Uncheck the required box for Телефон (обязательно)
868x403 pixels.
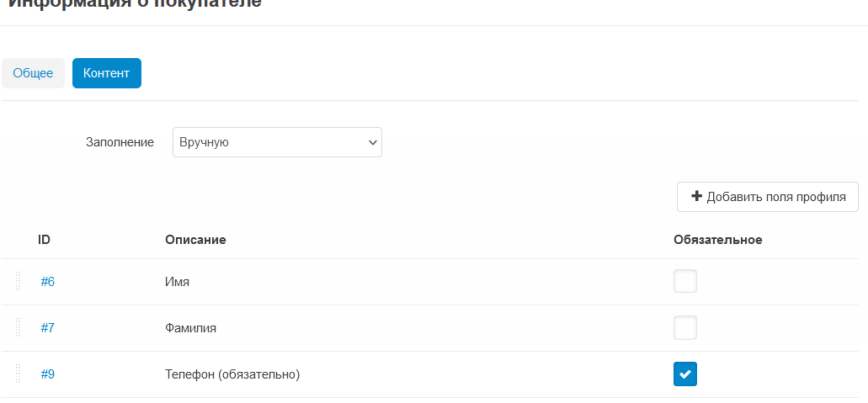pos(685,374)
